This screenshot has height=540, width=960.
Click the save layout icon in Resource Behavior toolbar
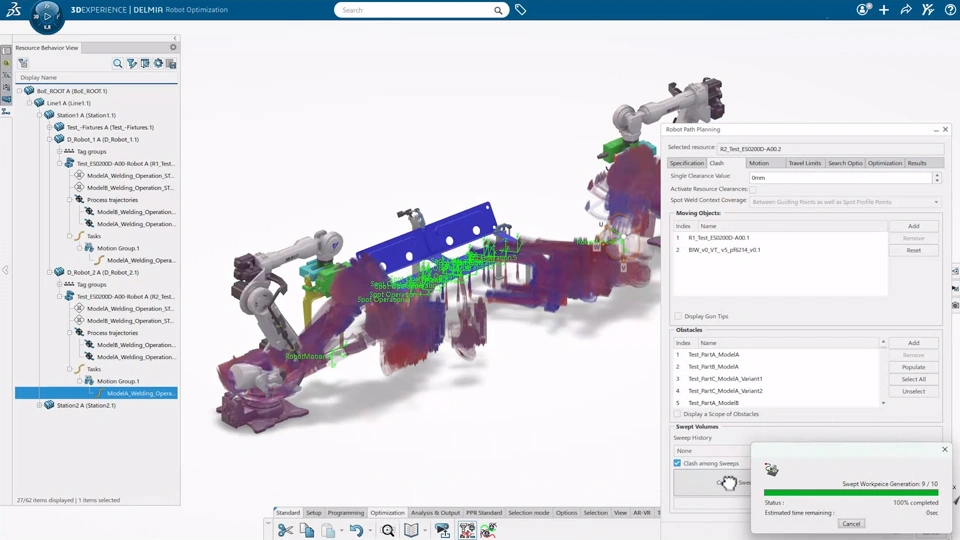[x=171, y=63]
